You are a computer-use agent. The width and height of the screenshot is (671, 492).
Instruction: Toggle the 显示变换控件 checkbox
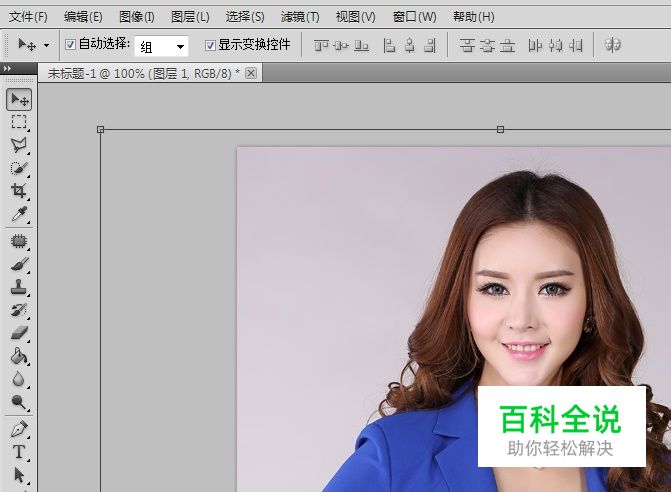point(210,45)
